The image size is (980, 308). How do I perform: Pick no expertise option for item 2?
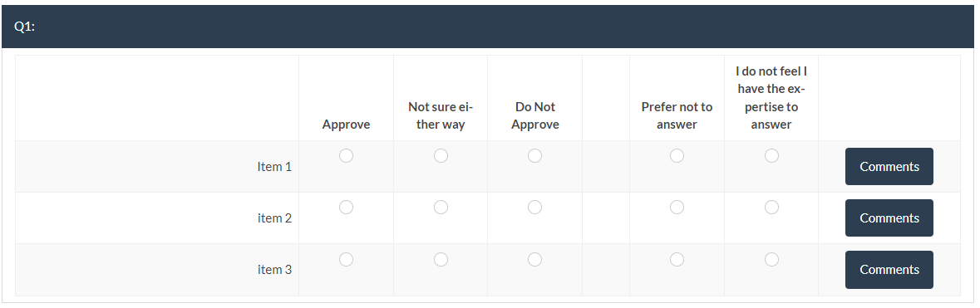point(772,207)
